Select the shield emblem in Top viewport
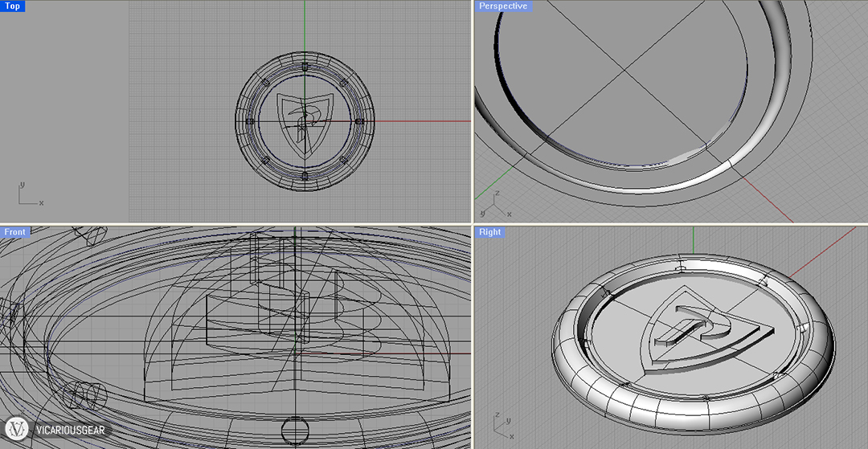 coord(304,120)
